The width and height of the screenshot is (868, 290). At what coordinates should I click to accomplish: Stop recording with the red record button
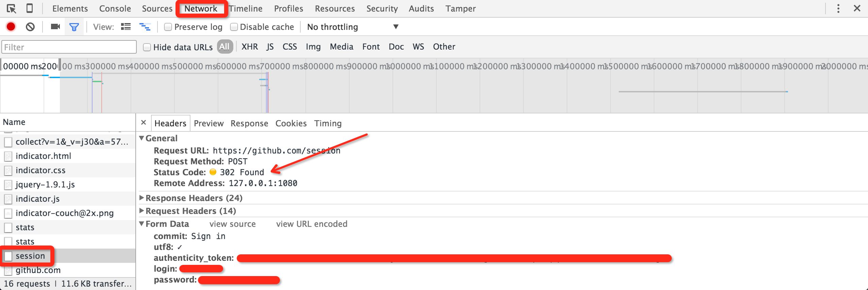click(11, 27)
